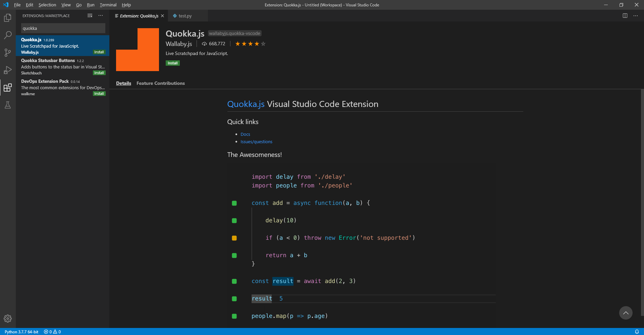This screenshot has width=644, height=335.
Task: Click 'Live Scratchpad for JavaScript.' description in header
Action: [x=197, y=53]
